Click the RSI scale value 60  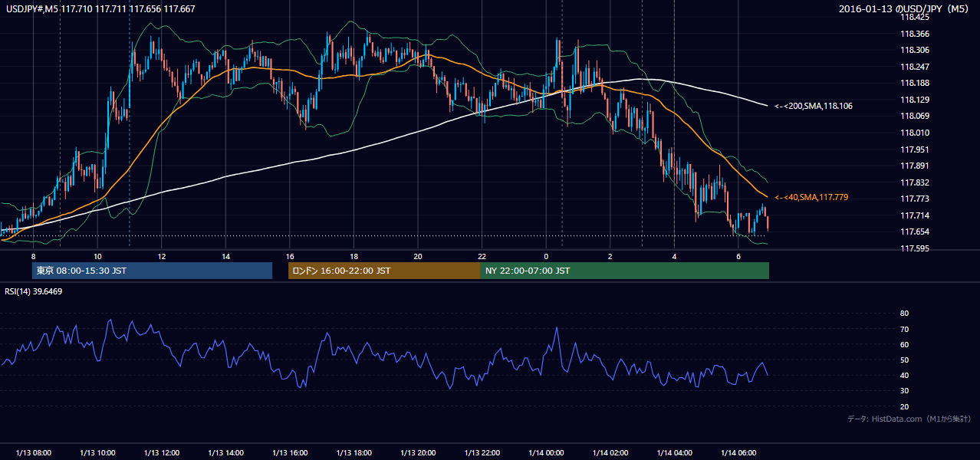(904, 344)
